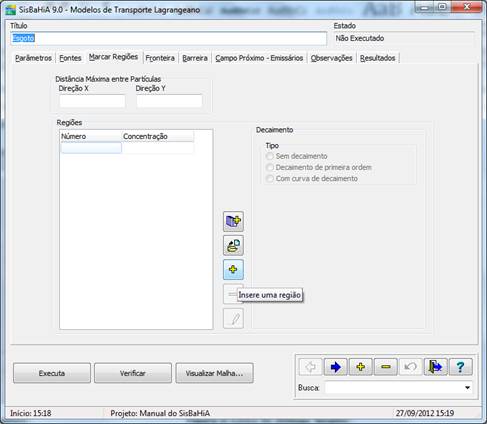Click the region drawing icon below the cube
The width and height of the screenshot is (487, 424).
tap(233, 245)
